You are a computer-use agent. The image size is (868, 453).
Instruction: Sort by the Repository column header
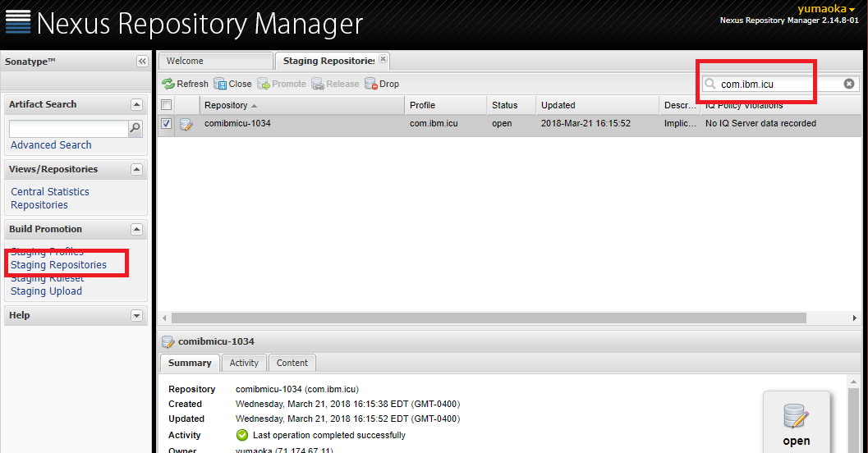[x=301, y=105]
